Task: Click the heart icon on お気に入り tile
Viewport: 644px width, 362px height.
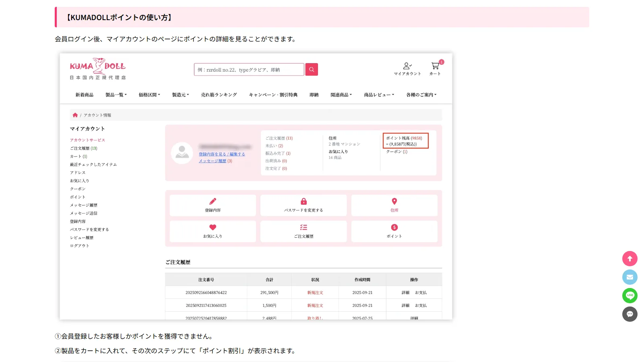Action: click(213, 227)
